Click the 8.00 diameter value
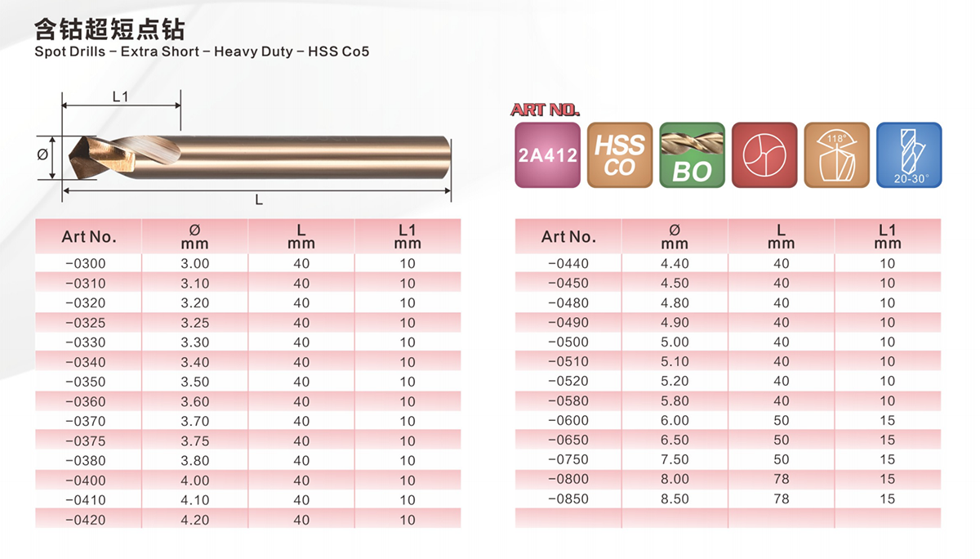This screenshot has height=559, width=980. pyautogui.click(x=675, y=479)
